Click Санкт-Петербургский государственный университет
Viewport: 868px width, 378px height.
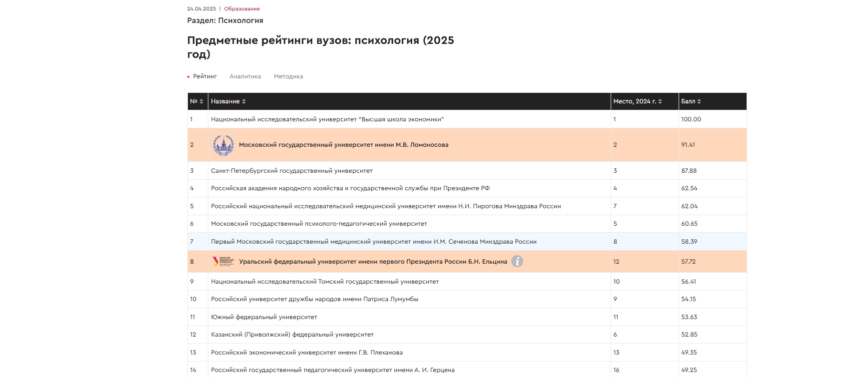pyautogui.click(x=292, y=171)
